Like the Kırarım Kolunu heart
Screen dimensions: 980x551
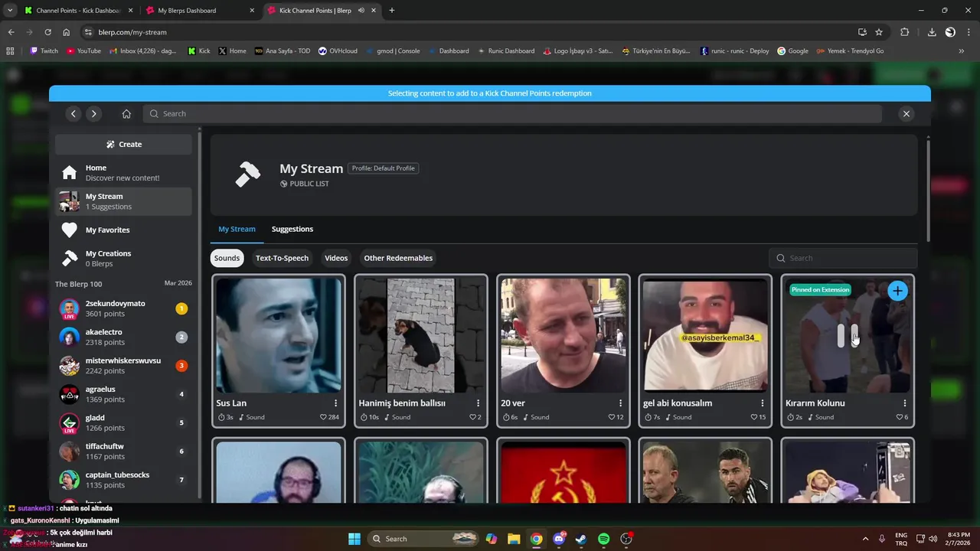coord(899,417)
